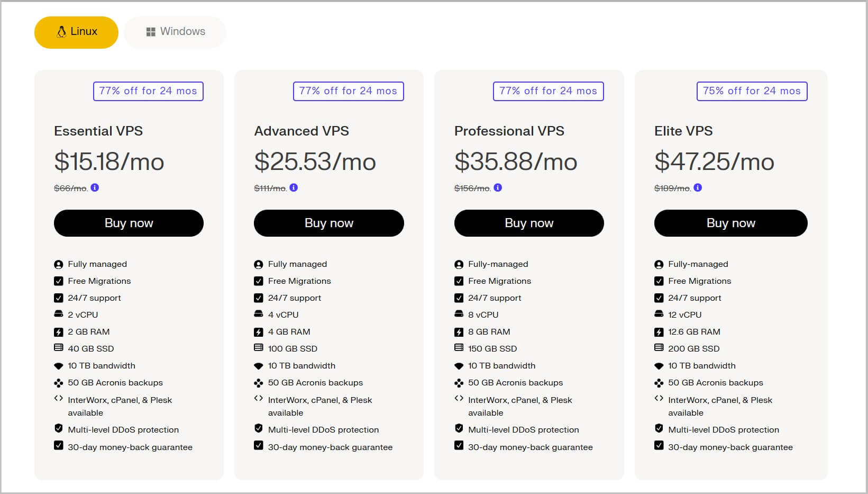Click Professional VPS 24/7 support checkmark
The width and height of the screenshot is (868, 494).
[459, 298]
